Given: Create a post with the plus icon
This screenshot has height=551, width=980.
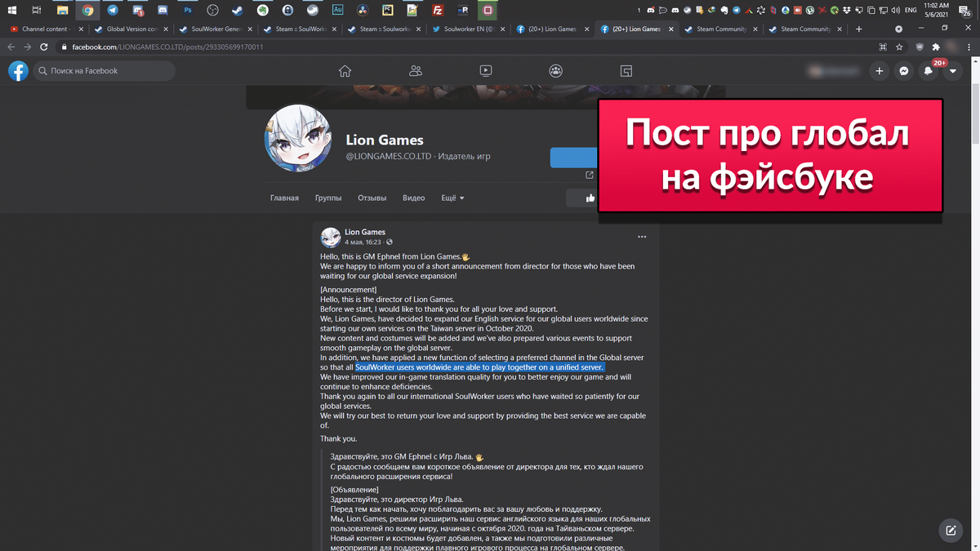Looking at the screenshot, I should click(x=879, y=71).
